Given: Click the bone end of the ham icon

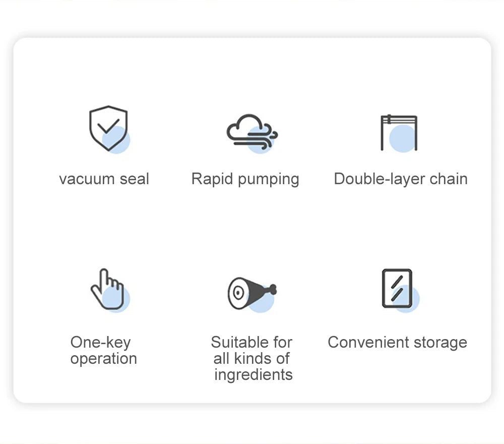Looking at the screenshot, I should pyautogui.click(x=272, y=289).
